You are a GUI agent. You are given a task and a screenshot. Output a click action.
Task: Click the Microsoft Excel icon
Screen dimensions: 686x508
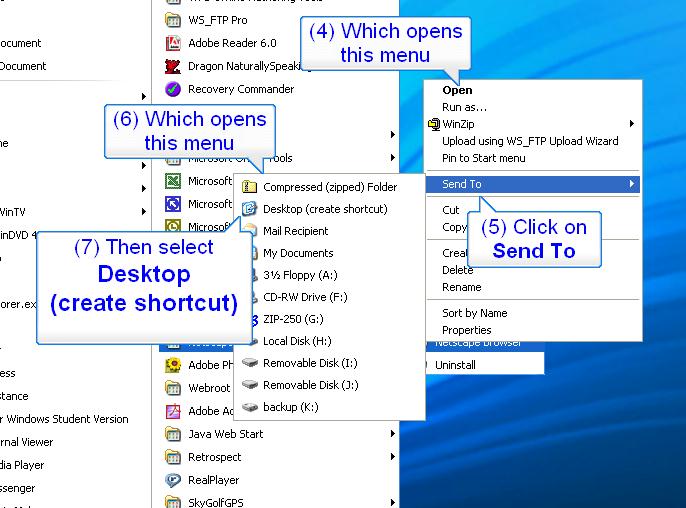tap(173, 181)
